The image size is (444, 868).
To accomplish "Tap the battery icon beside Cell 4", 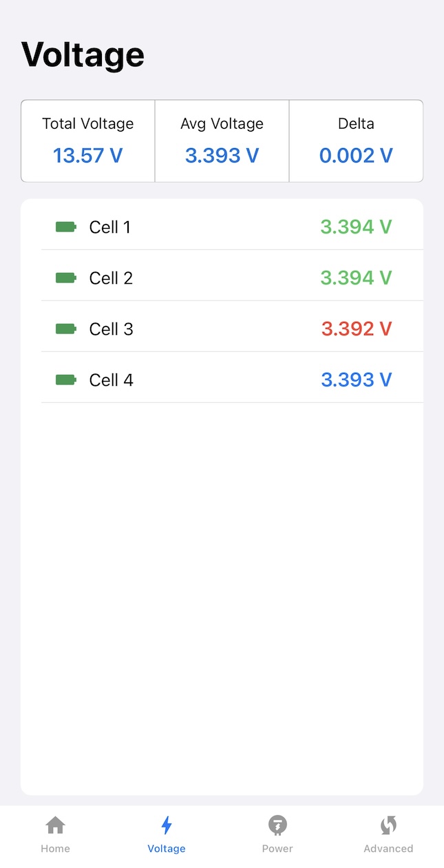I will pyautogui.click(x=66, y=380).
